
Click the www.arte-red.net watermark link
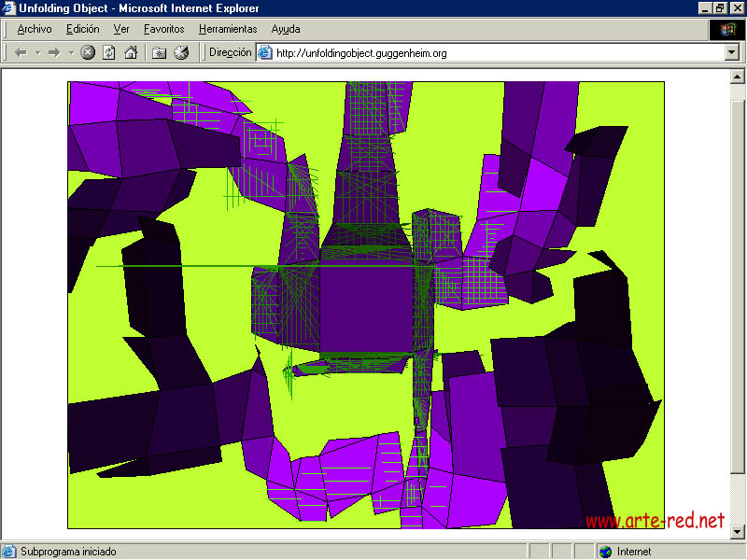[655, 521]
